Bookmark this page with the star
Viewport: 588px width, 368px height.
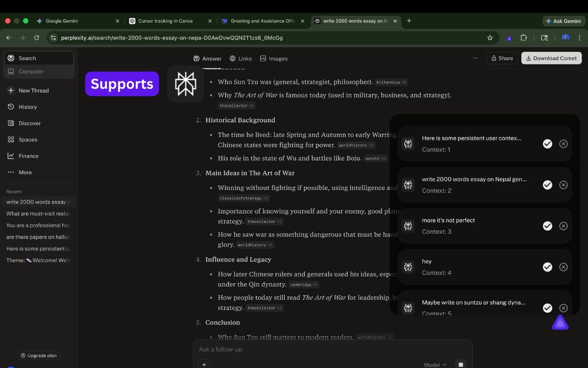click(490, 38)
